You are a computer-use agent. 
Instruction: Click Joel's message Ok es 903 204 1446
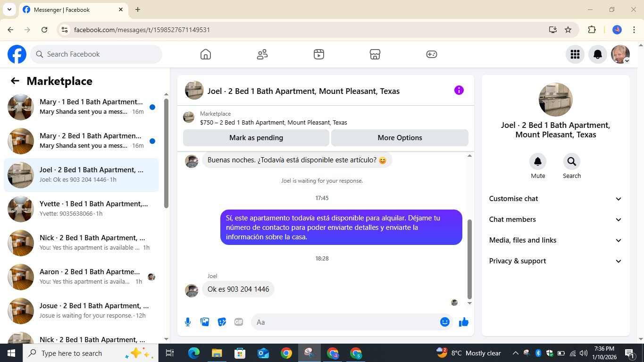238,289
